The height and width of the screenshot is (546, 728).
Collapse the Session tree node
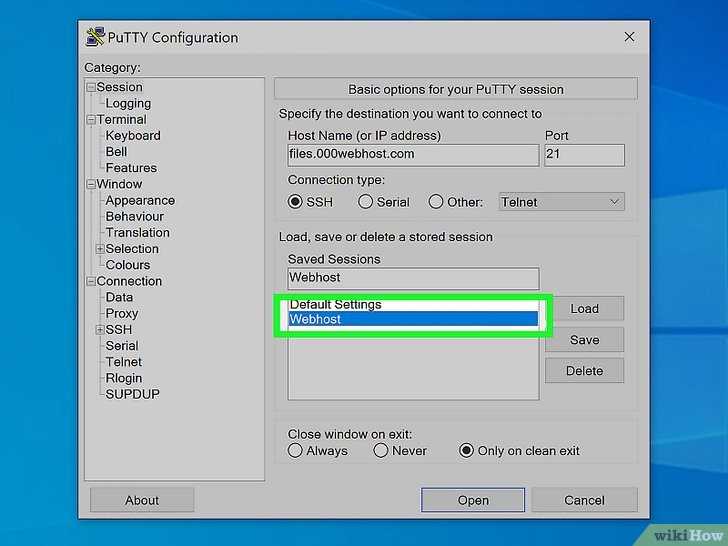point(91,87)
